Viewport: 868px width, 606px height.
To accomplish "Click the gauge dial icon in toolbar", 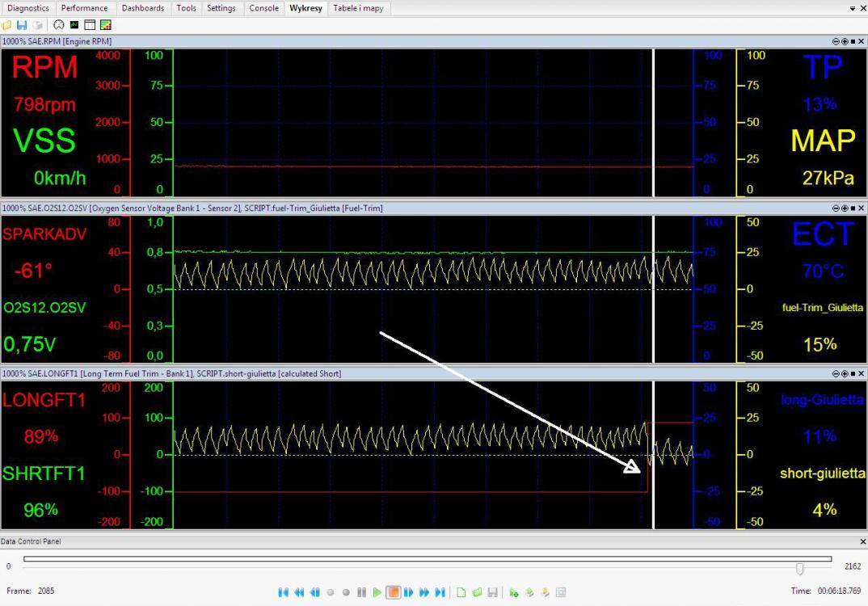I will (x=59, y=26).
